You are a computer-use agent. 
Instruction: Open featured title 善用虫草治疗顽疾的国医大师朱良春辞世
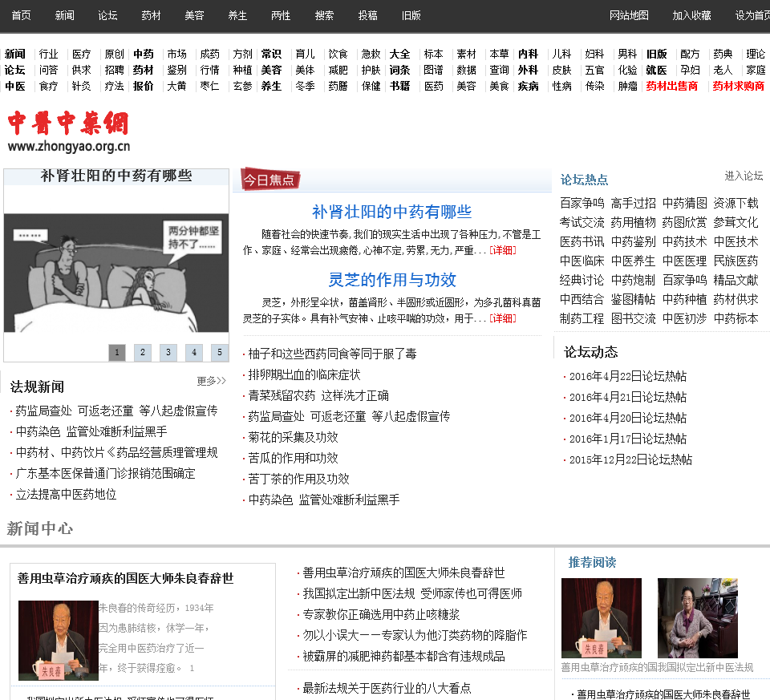[125, 579]
